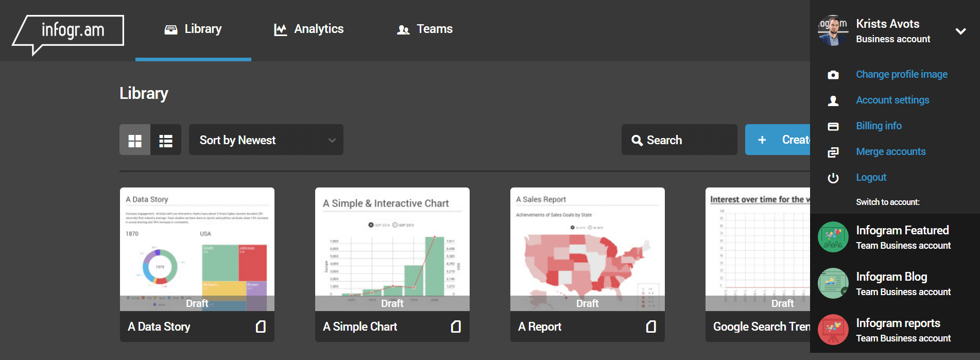The height and width of the screenshot is (360, 980).
Task: Click the Switch to account label
Action: click(888, 202)
